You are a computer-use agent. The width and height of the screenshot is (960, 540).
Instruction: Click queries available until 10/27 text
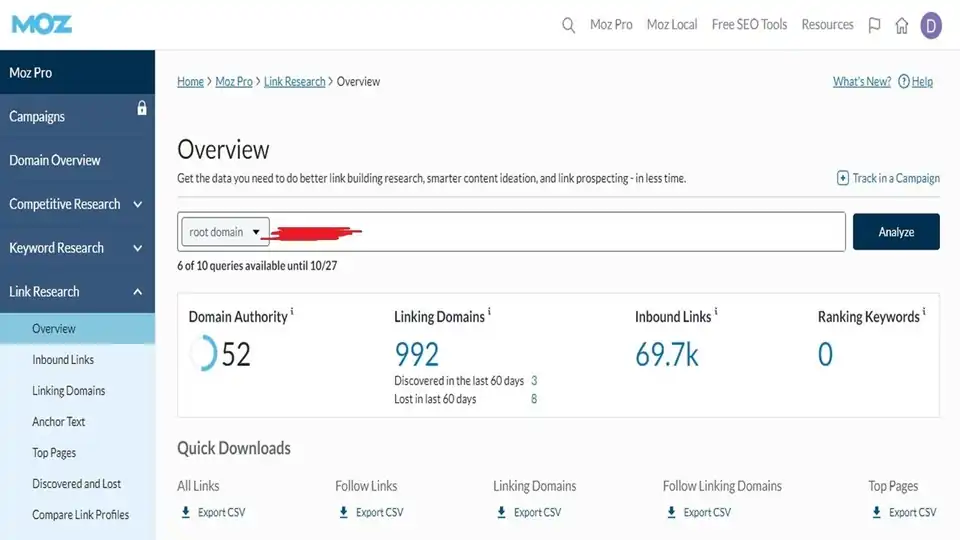pos(257,266)
